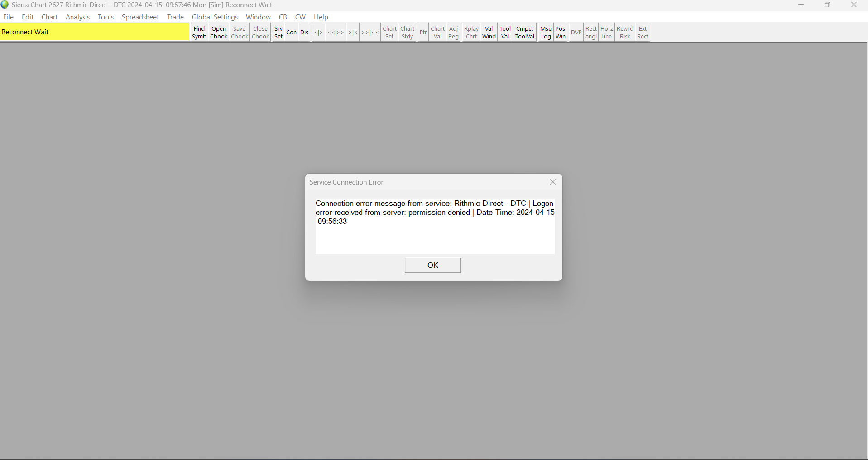This screenshot has height=460, width=868.
Task: Select the Ptr pointer tool
Action: click(423, 33)
